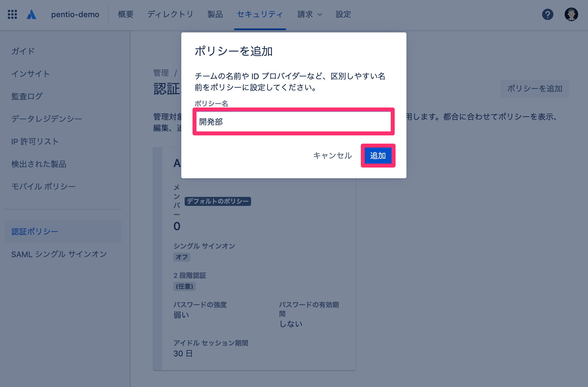588x387 pixels.
Task: Click the ポリシー名 input field
Action: [294, 122]
